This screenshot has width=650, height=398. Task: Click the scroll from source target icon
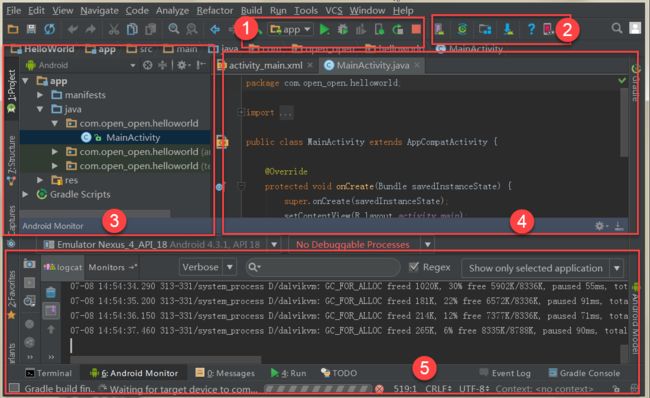coord(148,65)
